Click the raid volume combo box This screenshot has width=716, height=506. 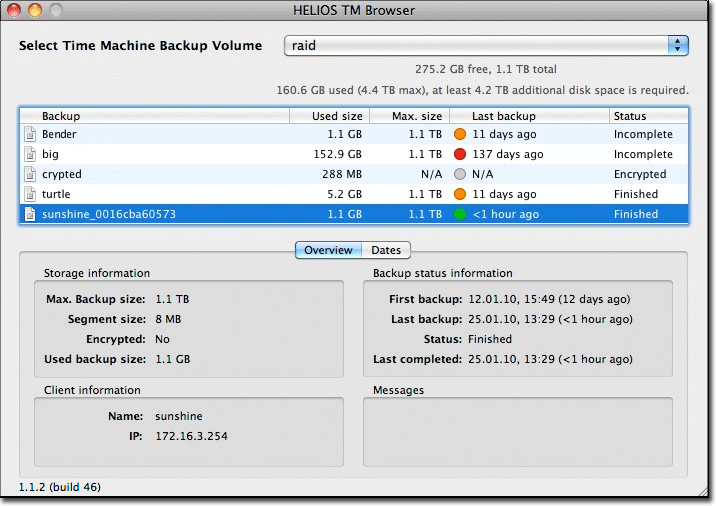[x=486, y=45]
